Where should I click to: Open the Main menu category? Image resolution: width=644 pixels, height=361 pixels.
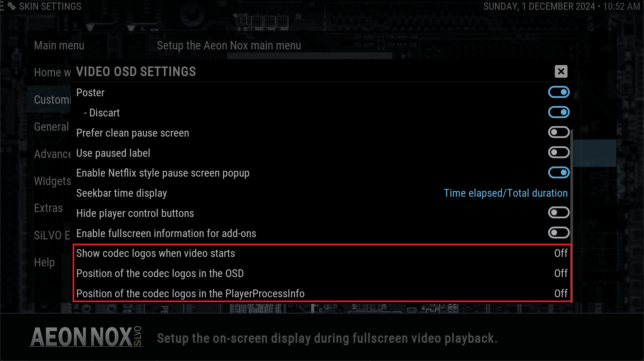click(x=59, y=46)
